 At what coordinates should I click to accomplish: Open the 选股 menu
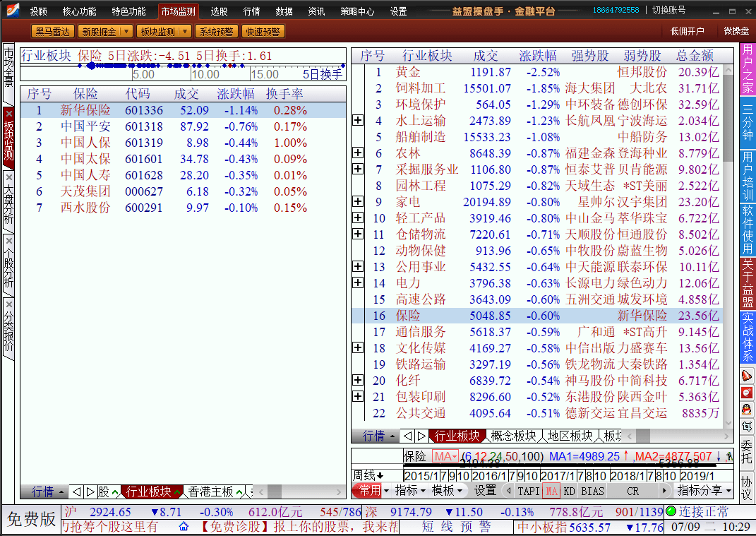219,11
